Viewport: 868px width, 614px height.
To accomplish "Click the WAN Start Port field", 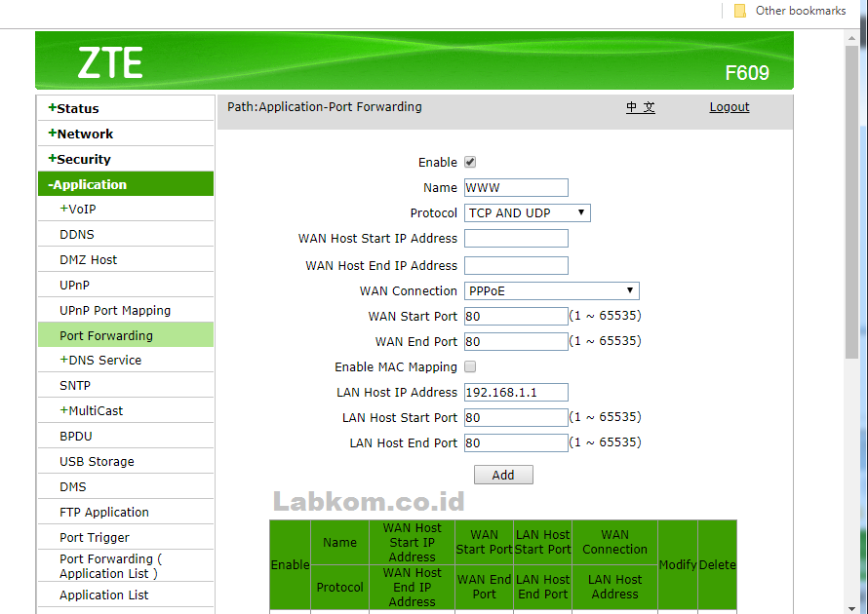I will pyautogui.click(x=516, y=317).
